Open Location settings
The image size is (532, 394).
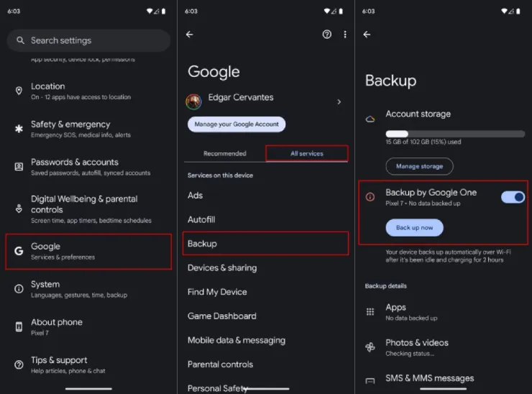pyautogui.click(x=88, y=91)
